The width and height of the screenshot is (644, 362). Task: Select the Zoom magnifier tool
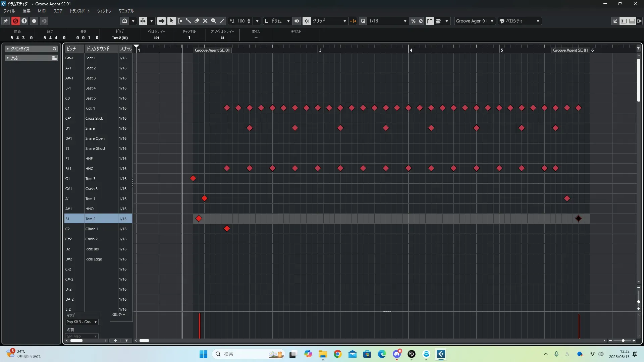[214, 21]
